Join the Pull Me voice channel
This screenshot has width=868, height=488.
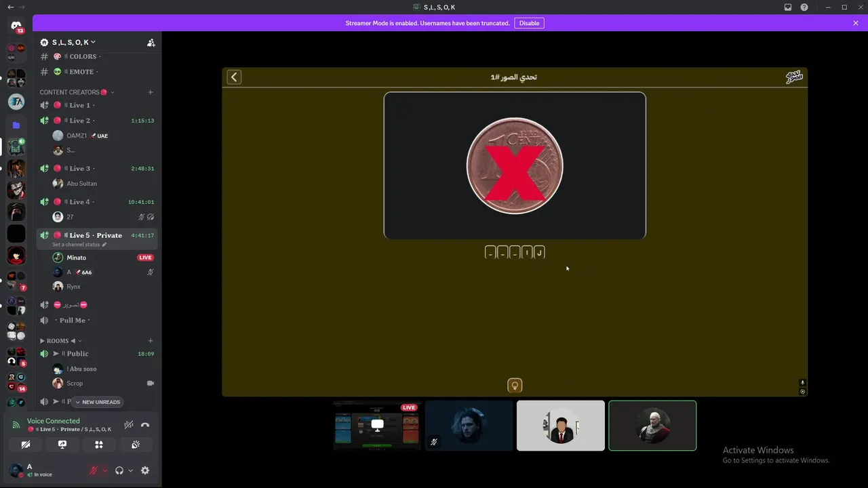tap(97, 321)
